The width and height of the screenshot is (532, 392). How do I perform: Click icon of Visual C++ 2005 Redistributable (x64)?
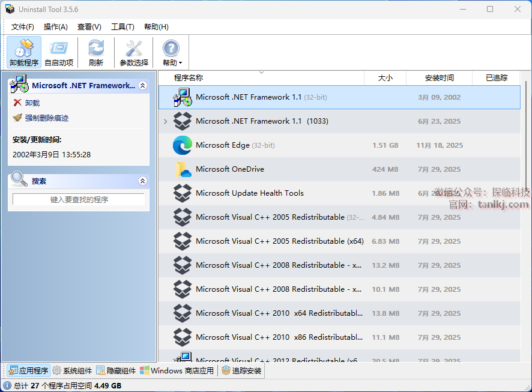pos(183,241)
